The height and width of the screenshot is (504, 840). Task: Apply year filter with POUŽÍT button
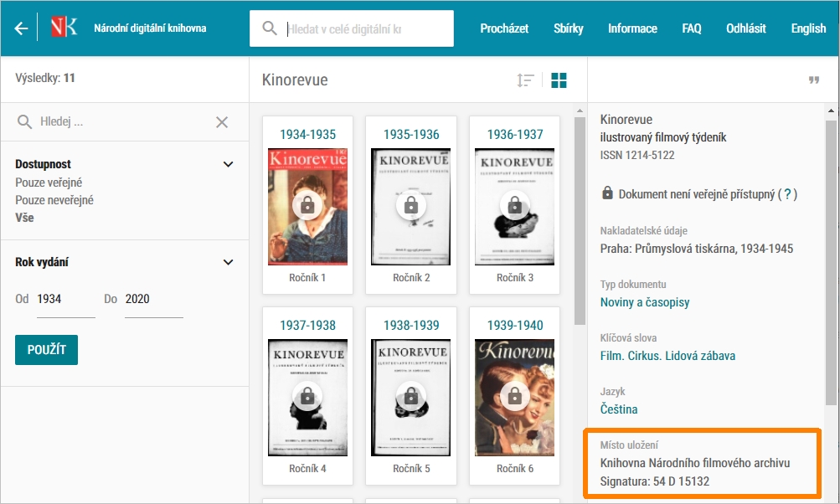coord(47,350)
